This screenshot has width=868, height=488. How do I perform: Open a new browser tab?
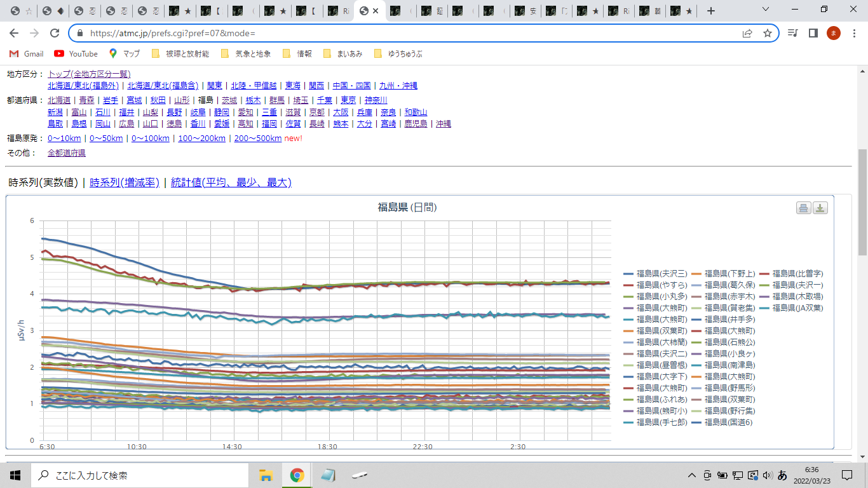(x=711, y=11)
